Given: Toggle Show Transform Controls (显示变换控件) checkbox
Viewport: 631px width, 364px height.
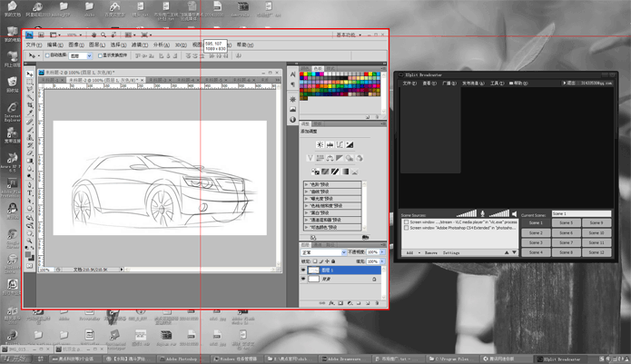Looking at the screenshot, I should (x=100, y=55).
